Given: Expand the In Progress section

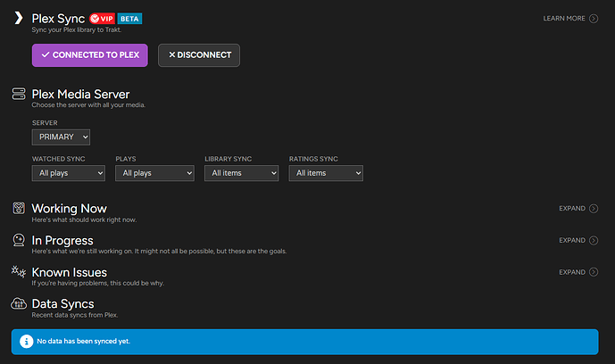Looking at the screenshot, I should coord(578,240).
